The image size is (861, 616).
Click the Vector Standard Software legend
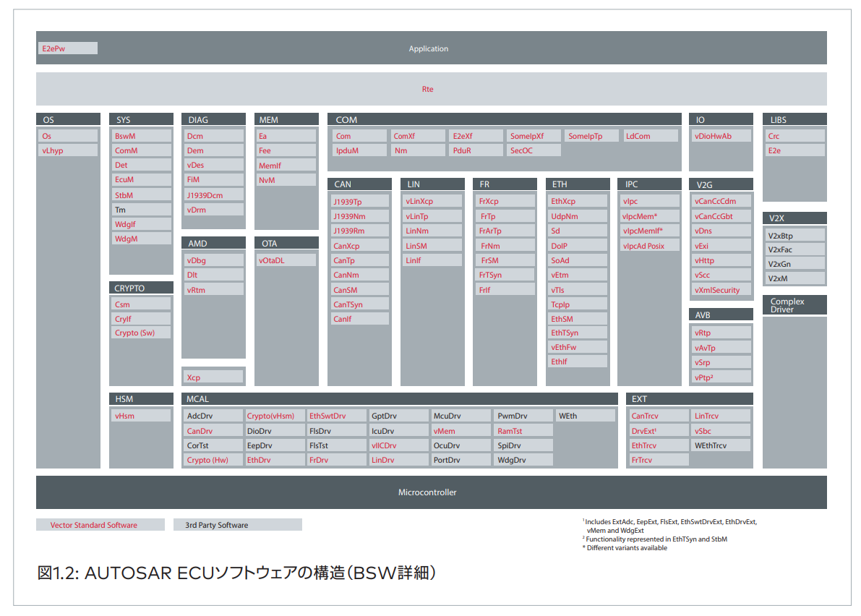[100, 525]
